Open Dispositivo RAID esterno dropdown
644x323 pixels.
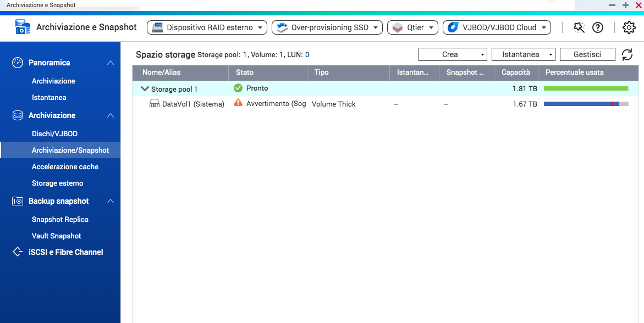point(207,27)
